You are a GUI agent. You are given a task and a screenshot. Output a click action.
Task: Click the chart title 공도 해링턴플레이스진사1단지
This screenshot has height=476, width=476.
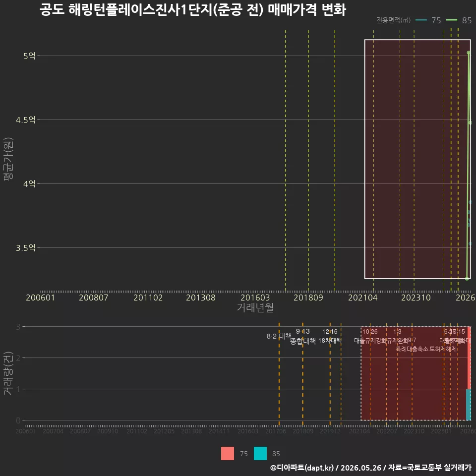(193, 10)
